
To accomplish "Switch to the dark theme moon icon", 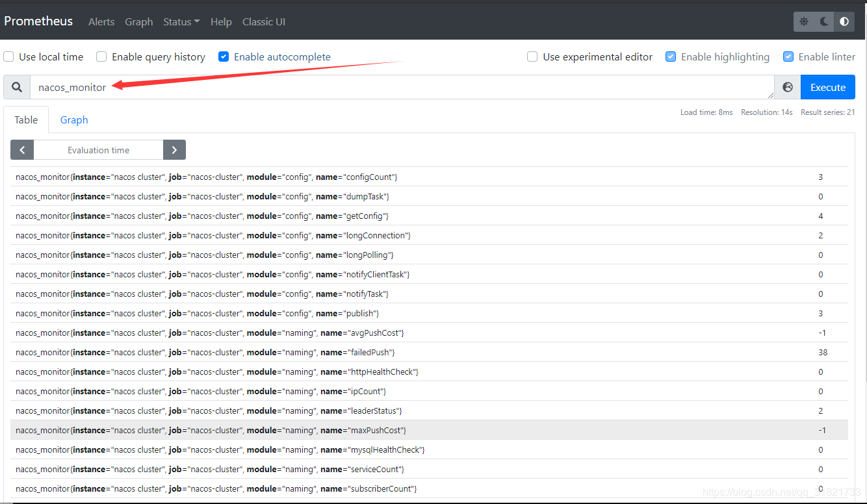I will 824,21.
